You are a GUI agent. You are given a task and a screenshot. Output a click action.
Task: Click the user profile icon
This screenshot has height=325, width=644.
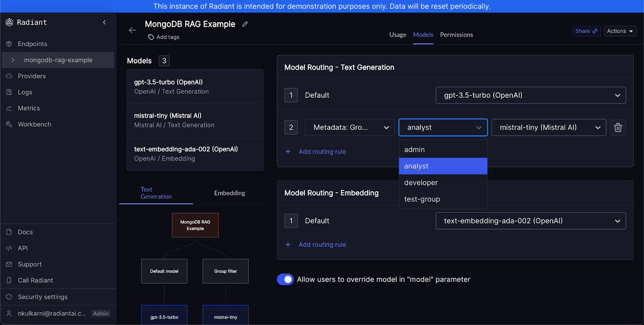click(9, 313)
